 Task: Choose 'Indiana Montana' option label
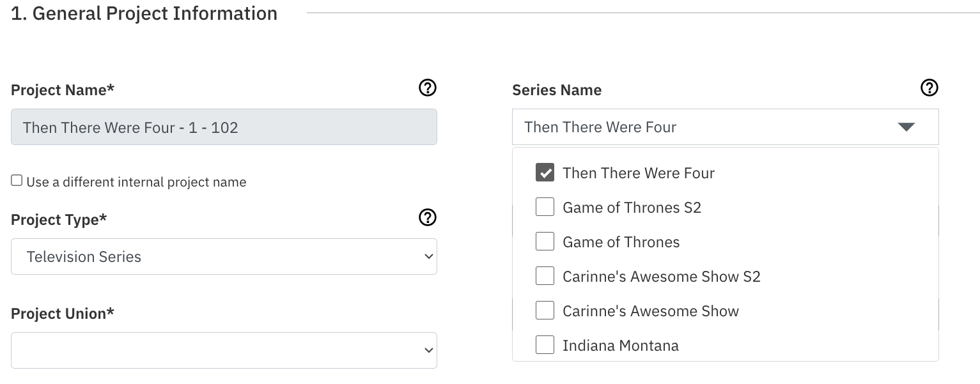coord(620,346)
